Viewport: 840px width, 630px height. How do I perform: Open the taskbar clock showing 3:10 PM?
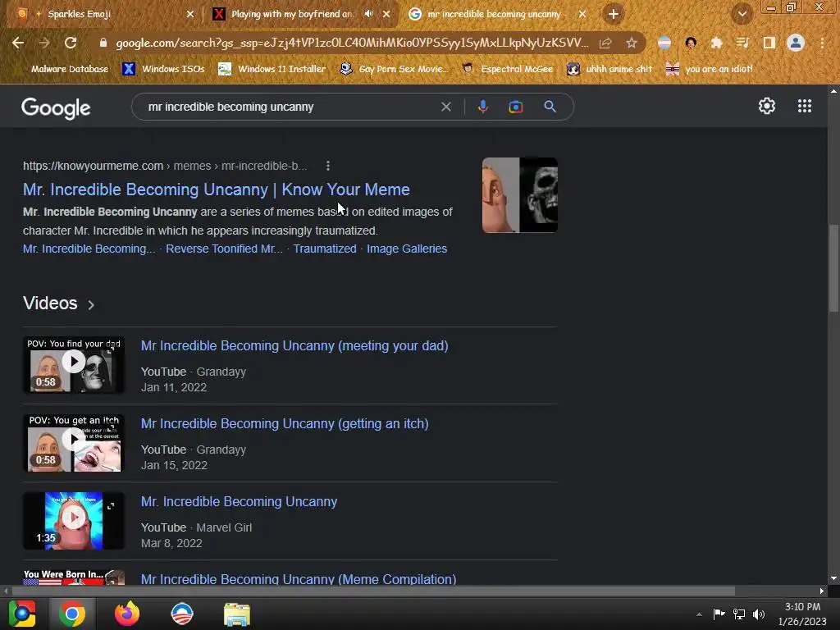pos(802,614)
